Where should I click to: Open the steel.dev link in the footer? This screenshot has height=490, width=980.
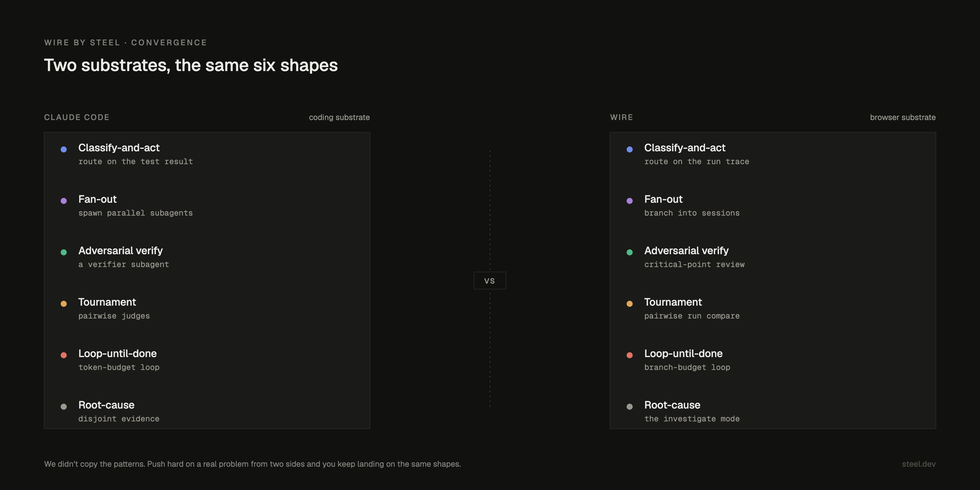[919, 464]
